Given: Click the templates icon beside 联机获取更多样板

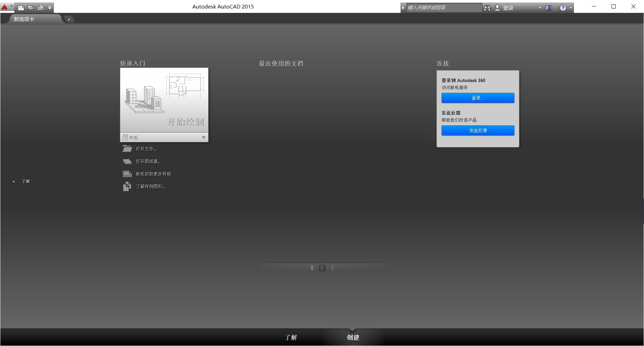Looking at the screenshot, I should click(x=127, y=174).
